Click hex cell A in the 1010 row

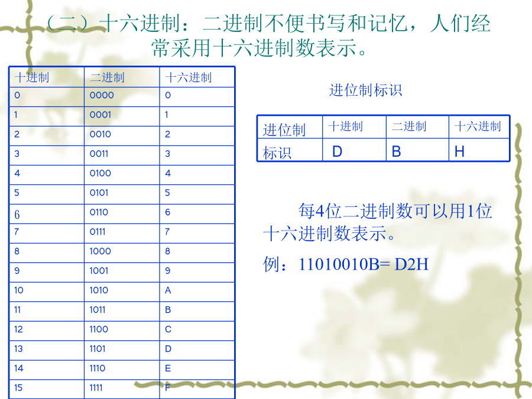[x=197, y=292]
